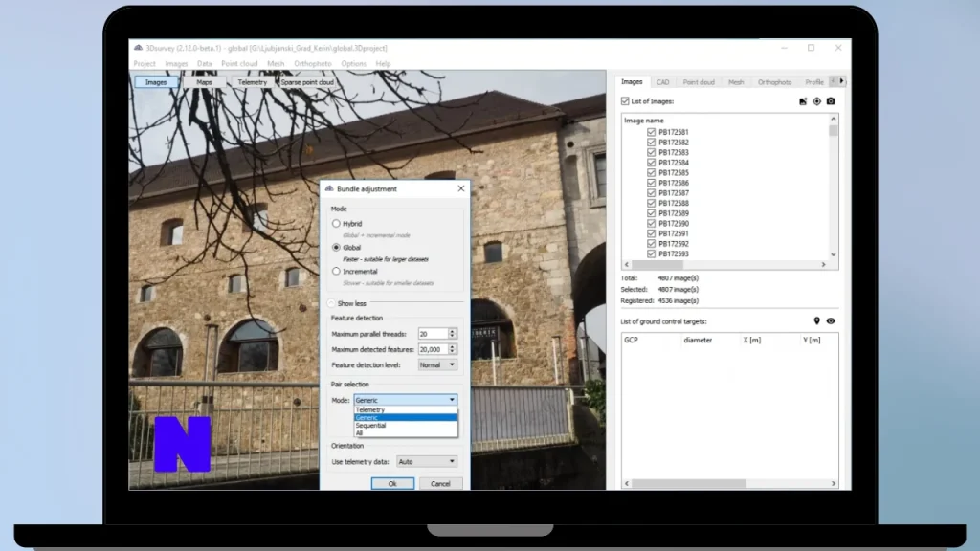Open the Point cloud menu

tap(239, 64)
